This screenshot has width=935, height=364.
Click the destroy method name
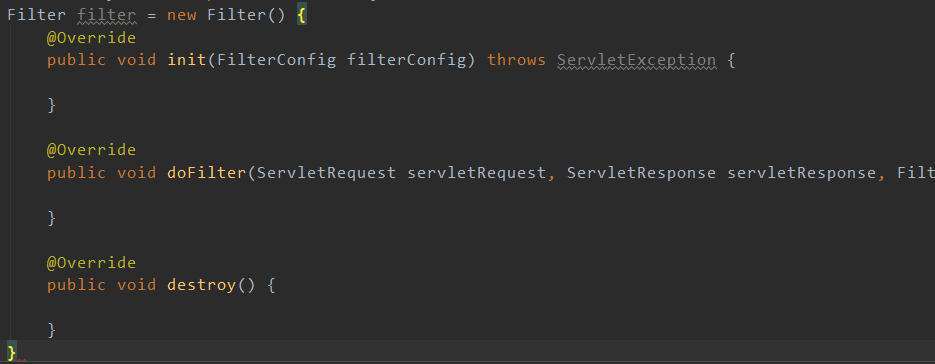coord(202,285)
